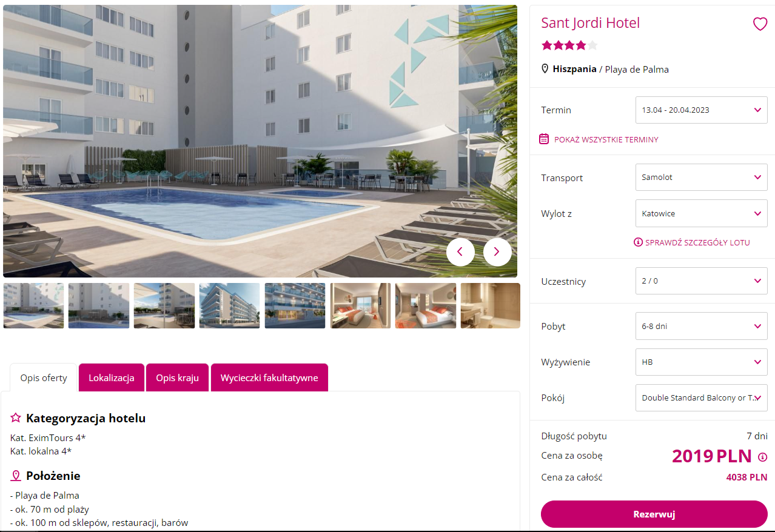This screenshot has height=532, width=775.
Task: Open Pokaż wszystkie terminy link
Action: (606, 139)
